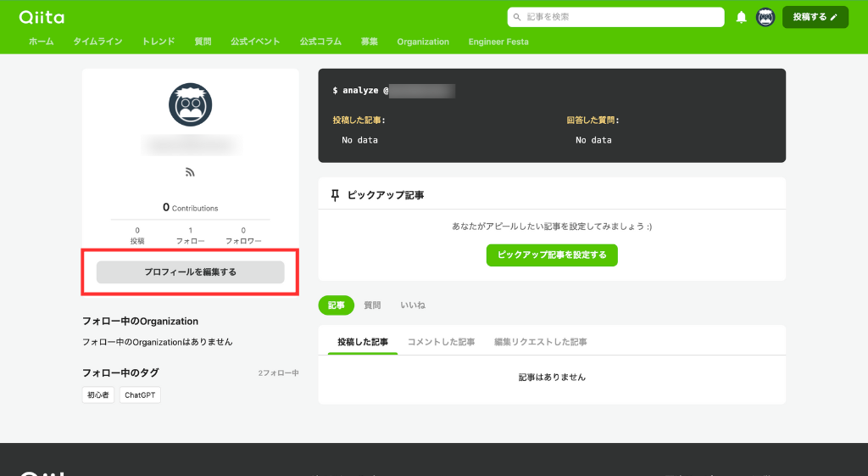
Task: Click the フォロー中のタグ heading
Action: pyautogui.click(x=120, y=373)
